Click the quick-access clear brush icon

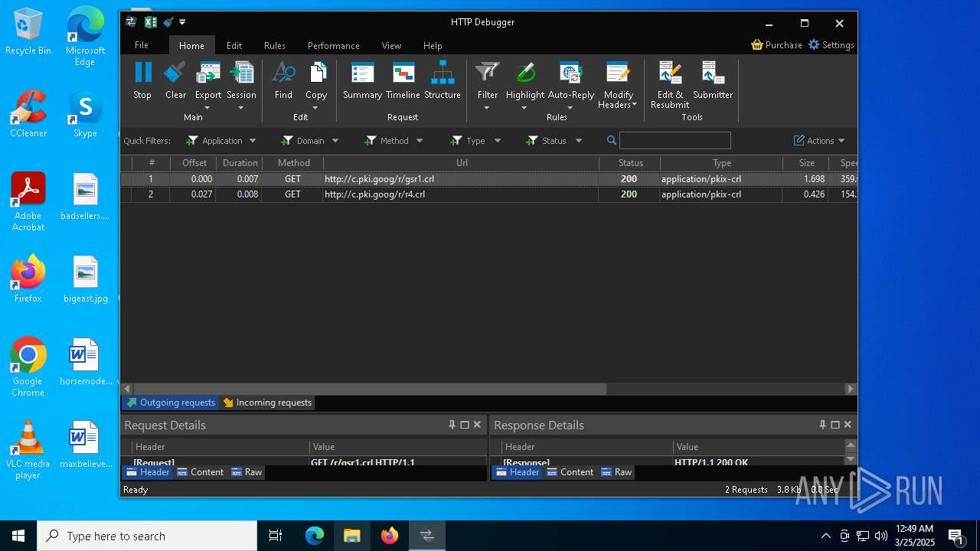tap(168, 22)
